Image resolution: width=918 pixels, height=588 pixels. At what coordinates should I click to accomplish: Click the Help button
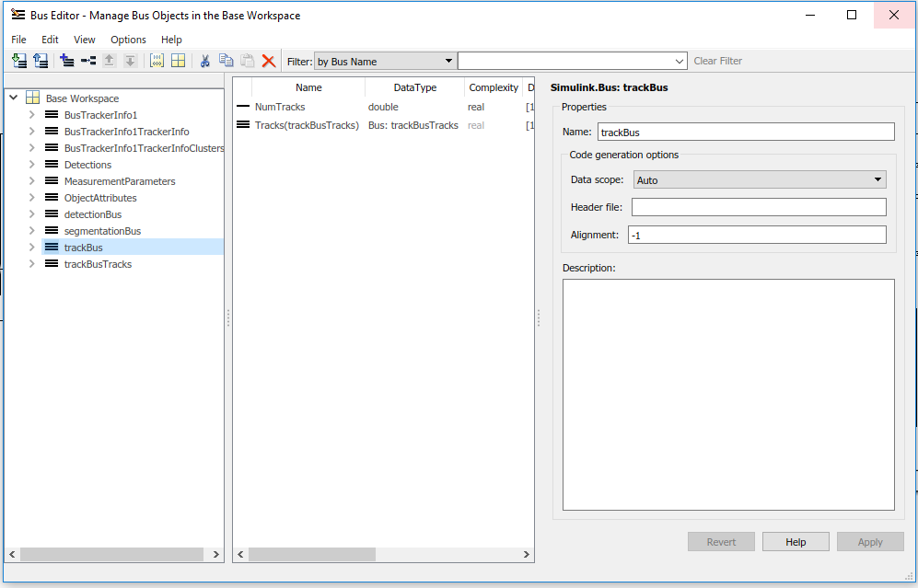point(796,542)
